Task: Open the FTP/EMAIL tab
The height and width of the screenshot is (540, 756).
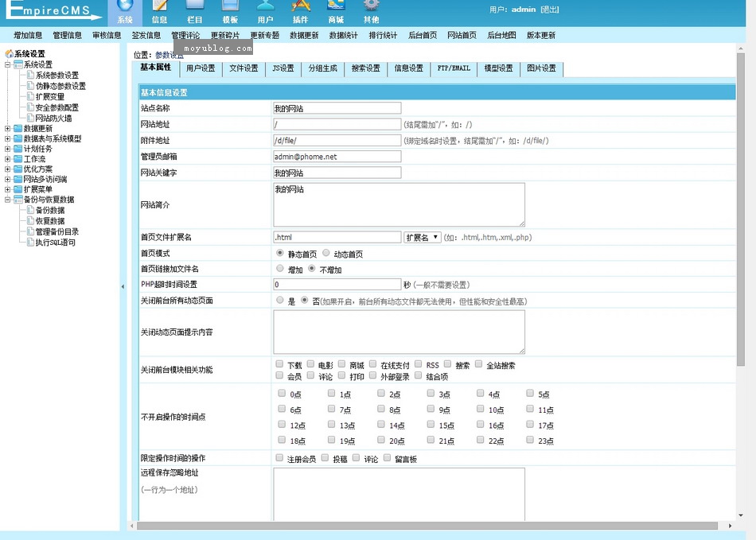Action: click(x=454, y=68)
